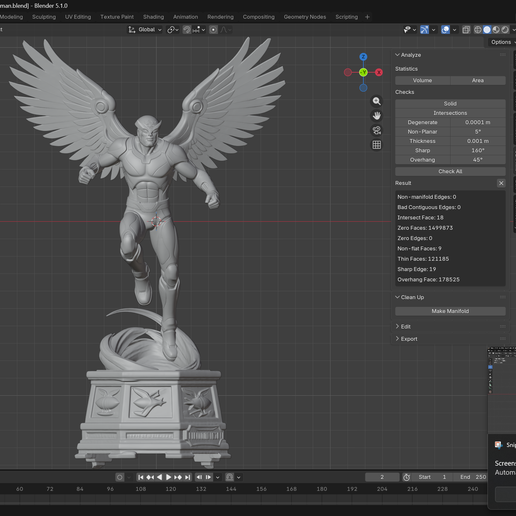Switch to wireframe viewport shading
This screenshot has width=516, height=516.
[x=478, y=30]
